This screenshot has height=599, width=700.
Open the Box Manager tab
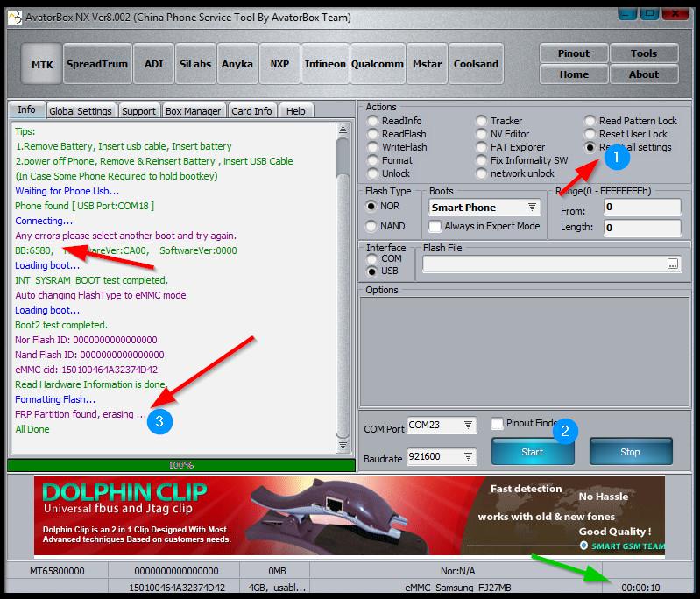[193, 110]
